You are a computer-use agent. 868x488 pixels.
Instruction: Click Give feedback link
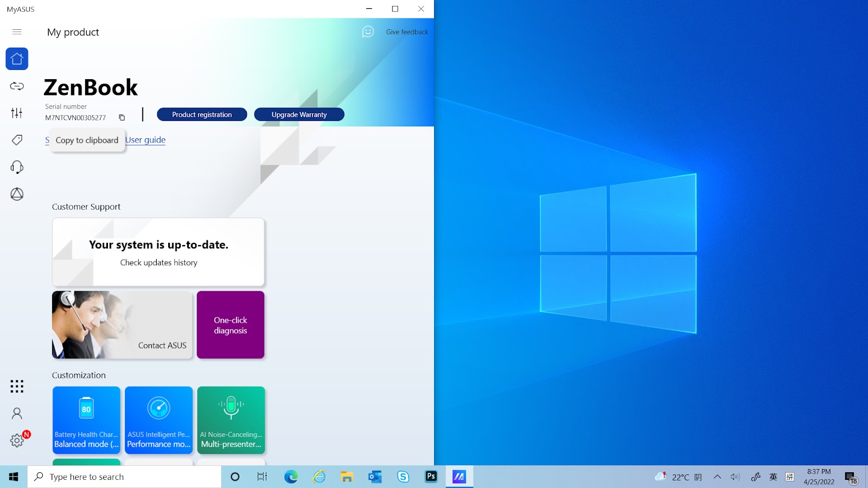coord(407,32)
